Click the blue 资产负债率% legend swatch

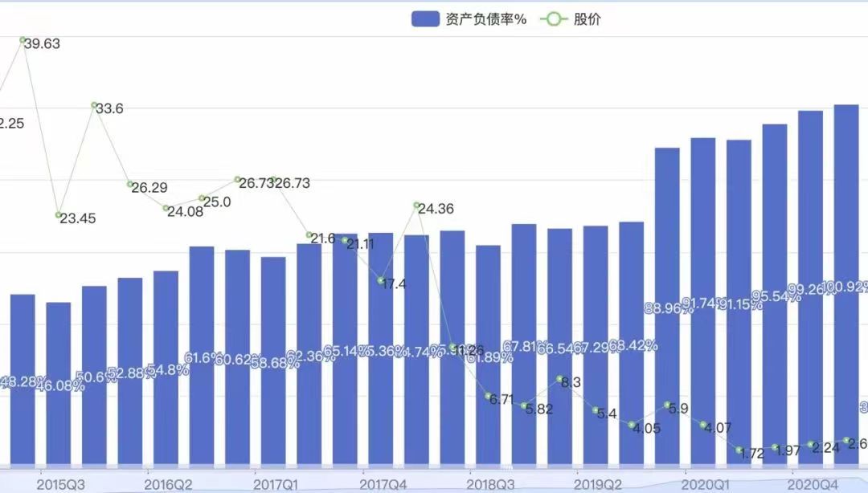(425, 20)
